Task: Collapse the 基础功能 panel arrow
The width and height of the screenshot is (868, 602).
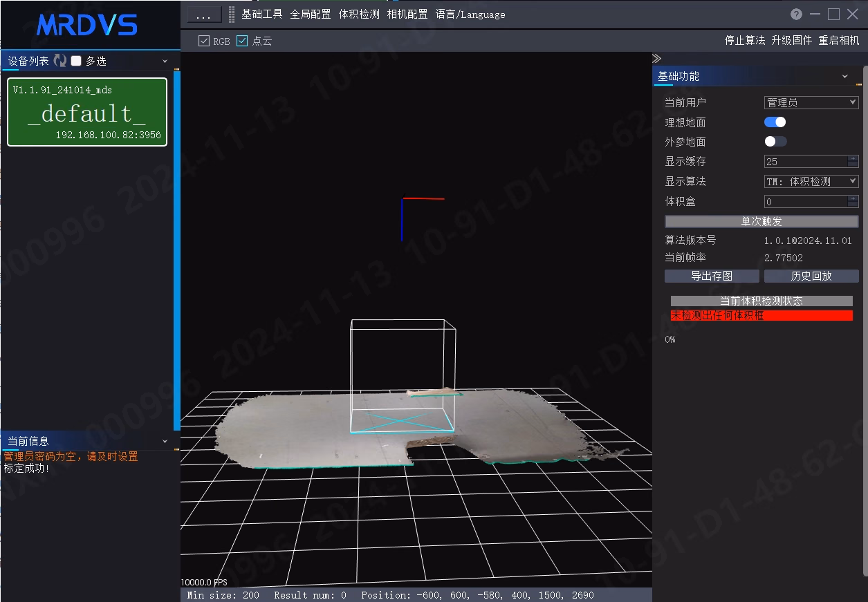Action: pos(844,77)
